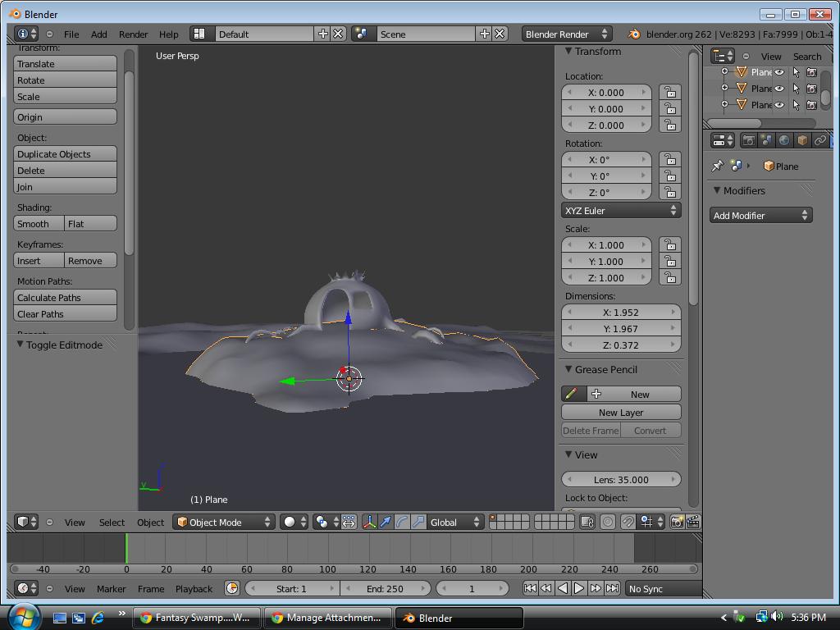Open the File menu

71,34
